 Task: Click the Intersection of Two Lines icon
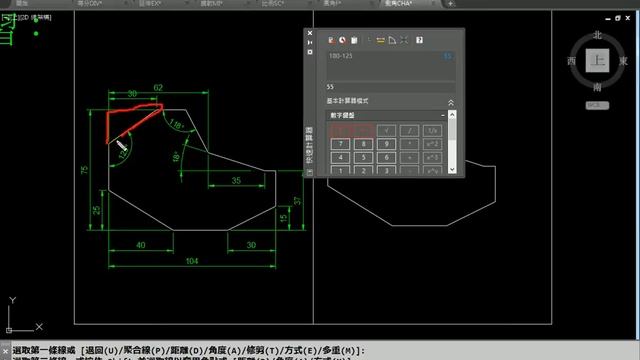tap(404, 40)
